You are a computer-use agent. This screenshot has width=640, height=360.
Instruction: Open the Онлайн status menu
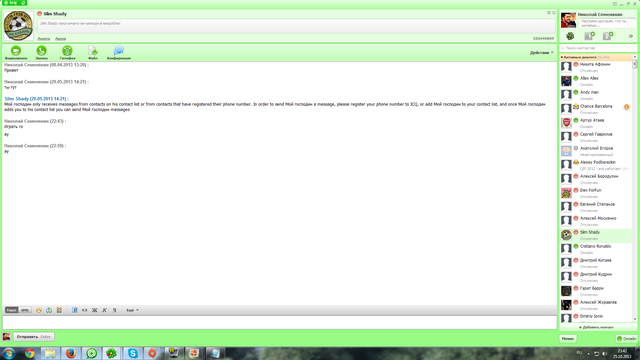pos(626,338)
